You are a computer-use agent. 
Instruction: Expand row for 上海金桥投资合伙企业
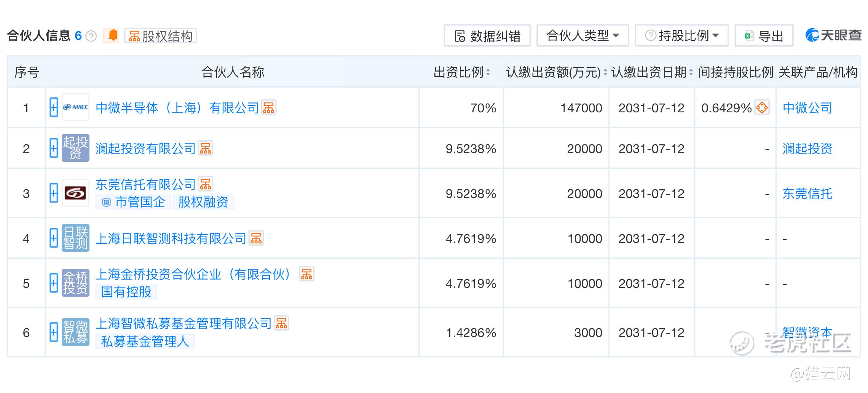pos(54,283)
